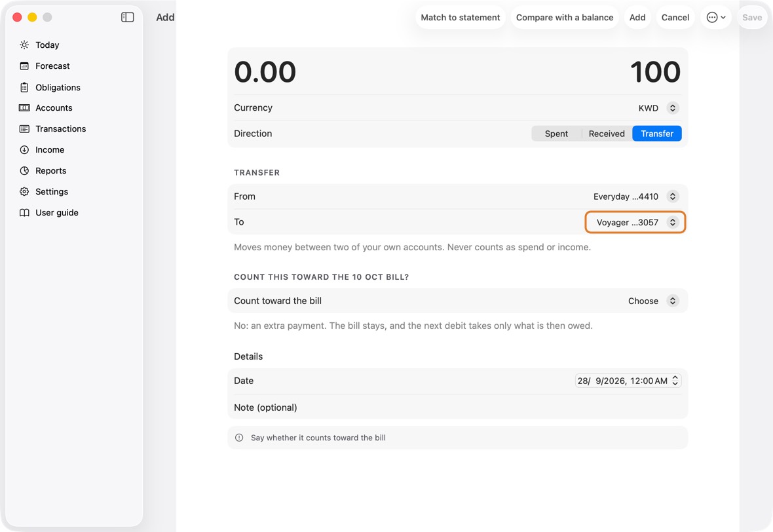Click Compare with a balance button
This screenshot has height=532, width=773.
[x=565, y=17]
